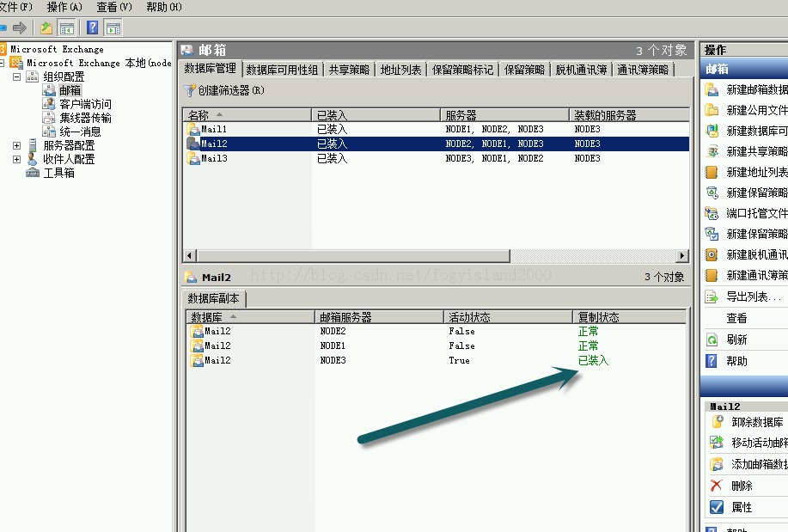Screen dimensions: 788x532
Task: Click the 卸除数据库 dismount icon
Action: click(x=717, y=421)
